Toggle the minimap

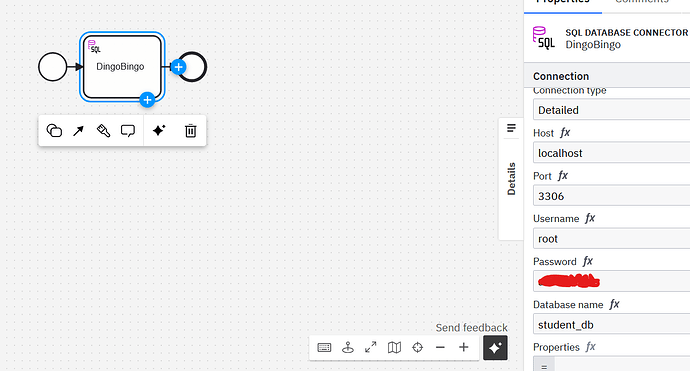pyautogui.click(x=394, y=348)
